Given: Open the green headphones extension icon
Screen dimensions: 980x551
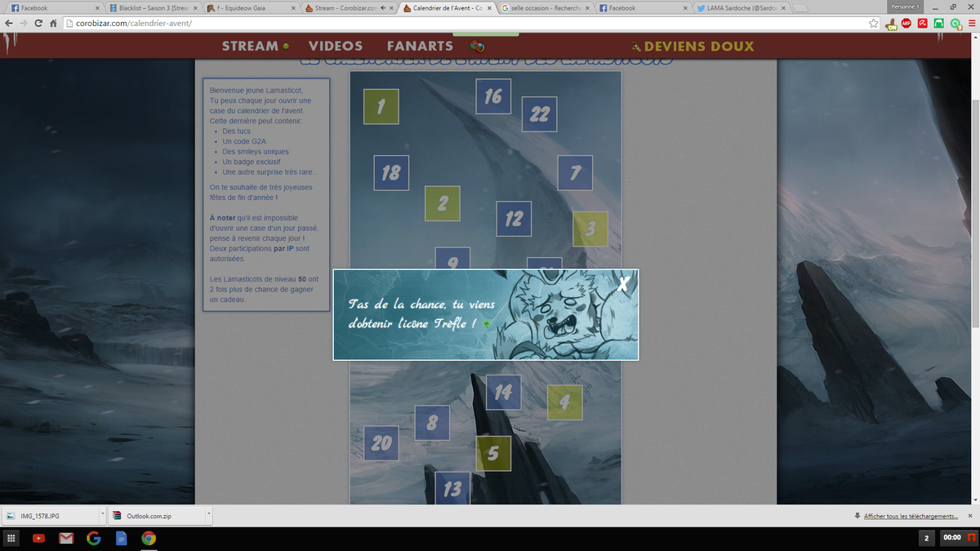Looking at the screenshot, I should coord(939,23).
